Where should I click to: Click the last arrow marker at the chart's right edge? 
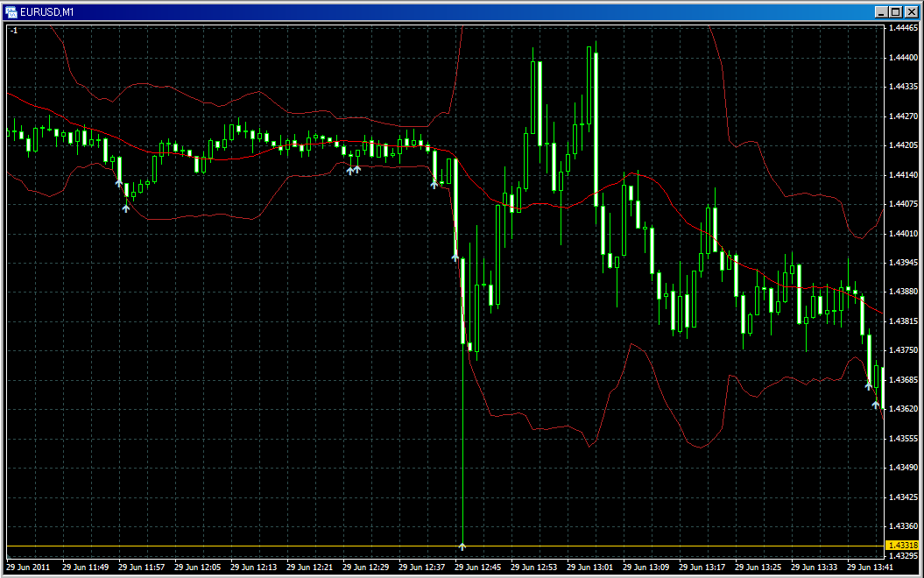875,405
